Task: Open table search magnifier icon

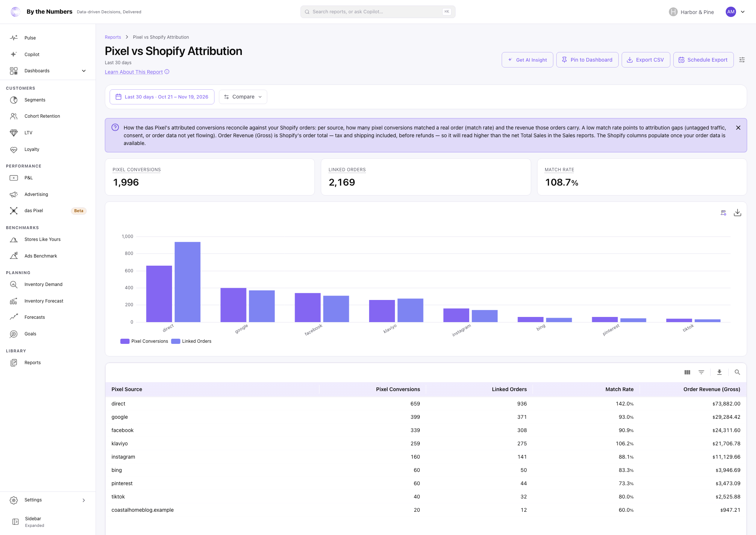Action: pos(737,372)
